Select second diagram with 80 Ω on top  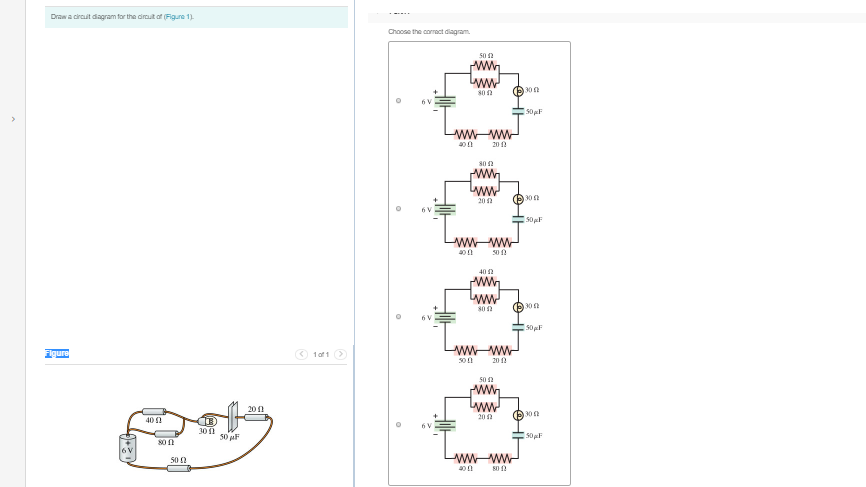click(x=398, y=209)
